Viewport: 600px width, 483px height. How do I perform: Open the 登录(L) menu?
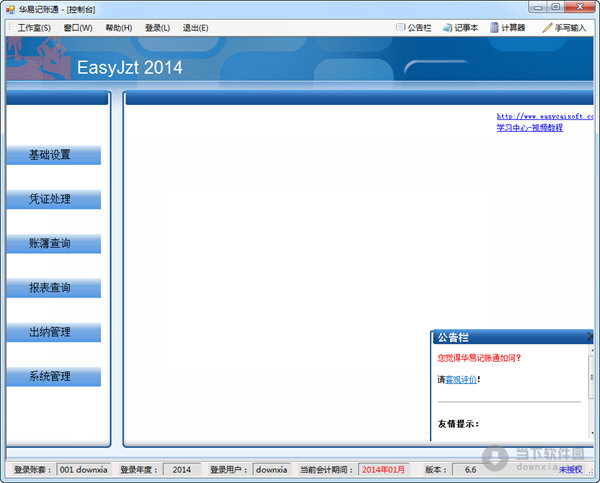point(158,28)
